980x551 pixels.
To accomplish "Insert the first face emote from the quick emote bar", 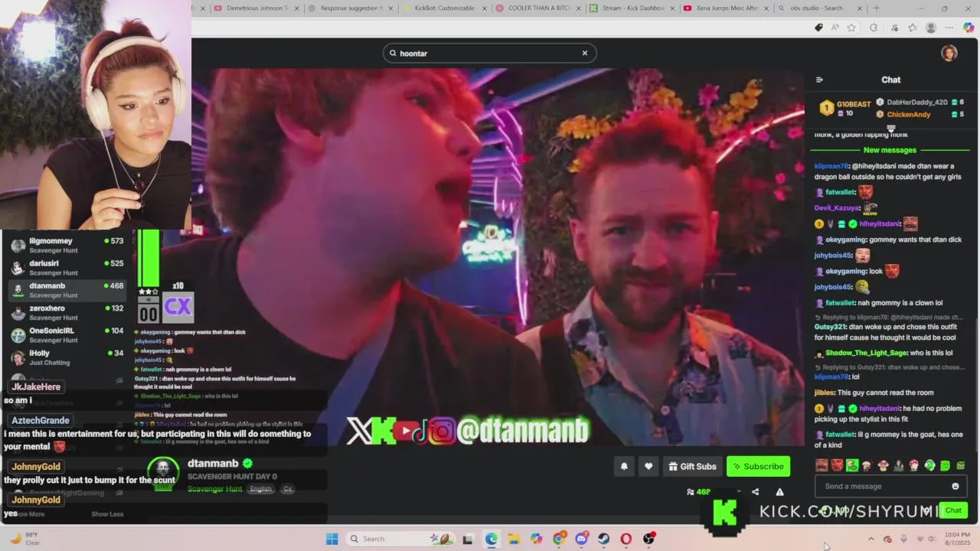I will pos(822,465).
